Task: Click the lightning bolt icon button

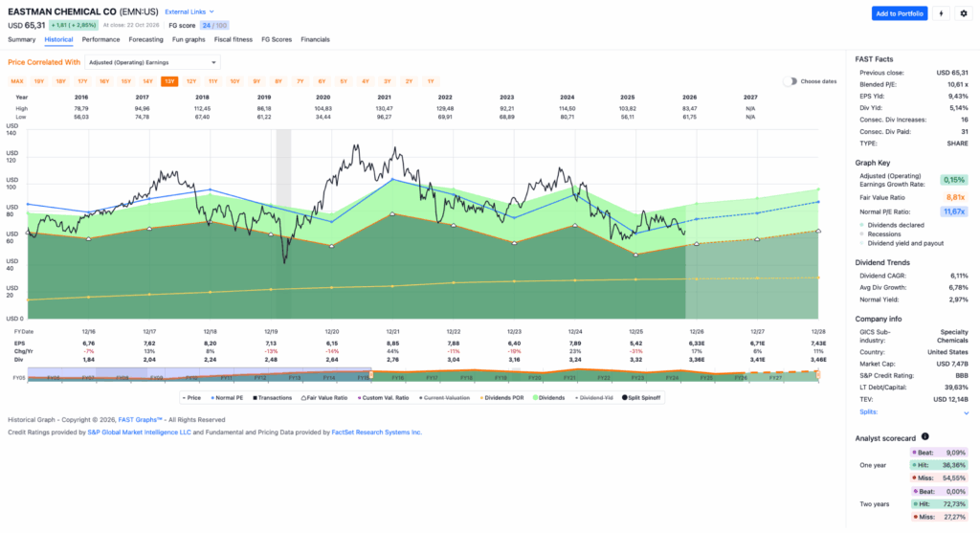Action: [x=941, y=13]
